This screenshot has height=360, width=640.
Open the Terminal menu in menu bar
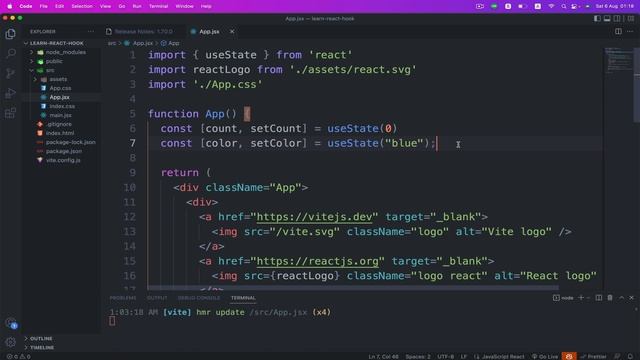click(158, 6)
